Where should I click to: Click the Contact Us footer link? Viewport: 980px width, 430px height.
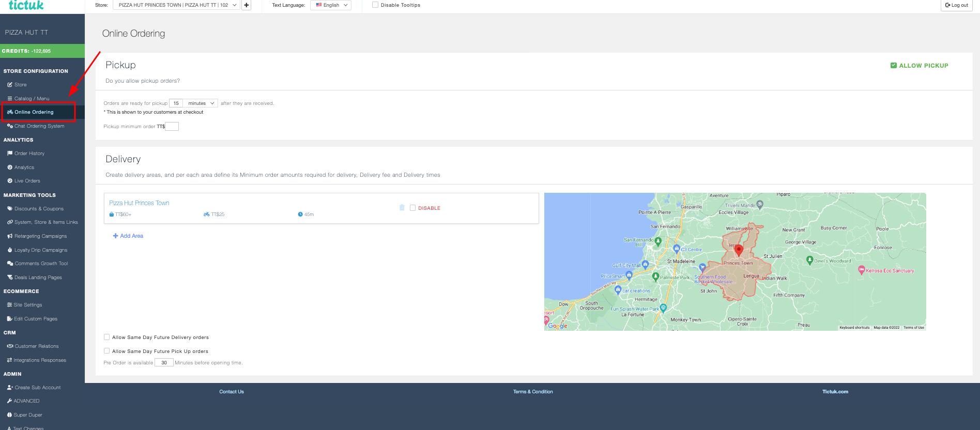(232, 392)
